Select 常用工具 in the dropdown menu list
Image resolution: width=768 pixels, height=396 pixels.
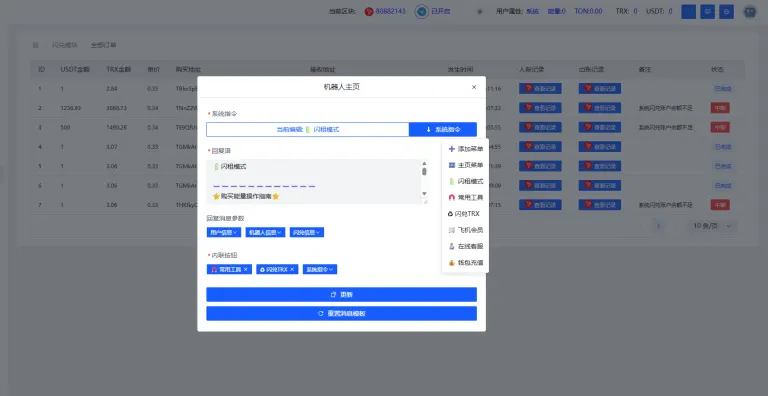click(x=465, y=198)
